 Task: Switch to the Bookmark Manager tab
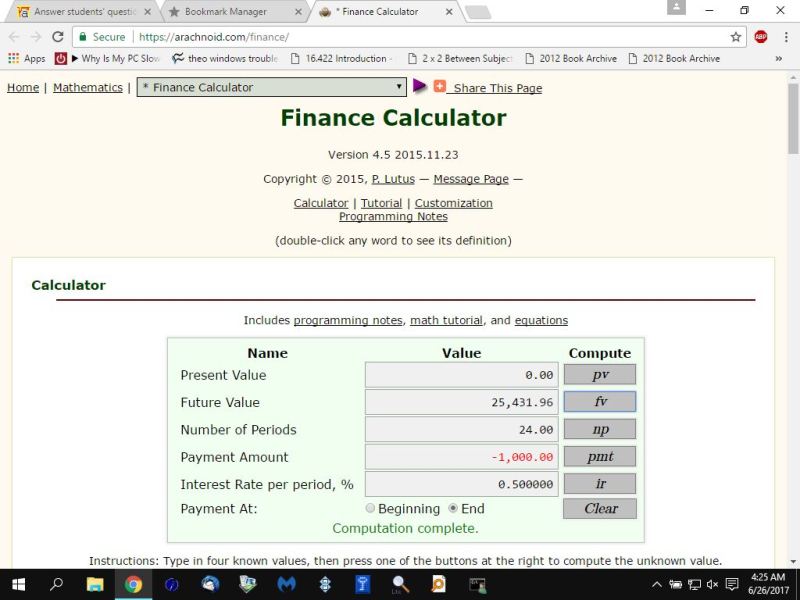pyautogui.click(x=235, y=12)
